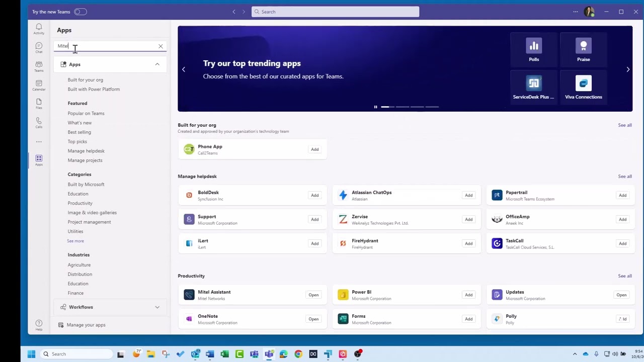
Task: Select Utilities category
Action: pos(75,231)
